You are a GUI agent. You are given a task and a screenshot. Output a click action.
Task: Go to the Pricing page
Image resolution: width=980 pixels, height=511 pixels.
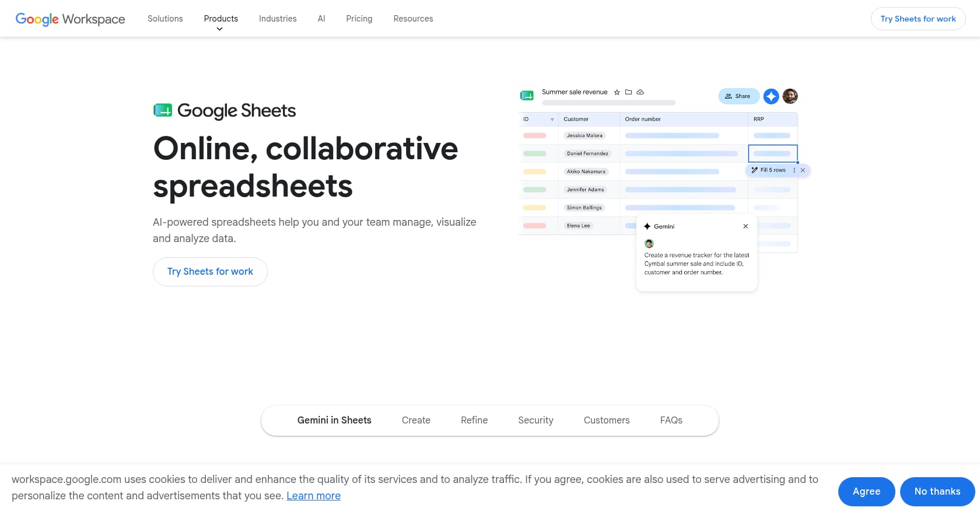359,19
